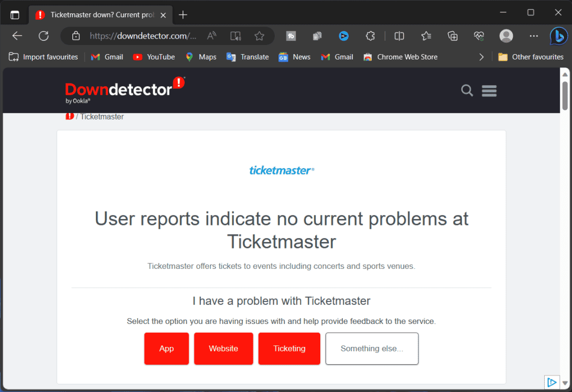This screenshot has height=392, width=572.
Task: Open the Downdetector search icon
Action: click(x=466, y=91)
